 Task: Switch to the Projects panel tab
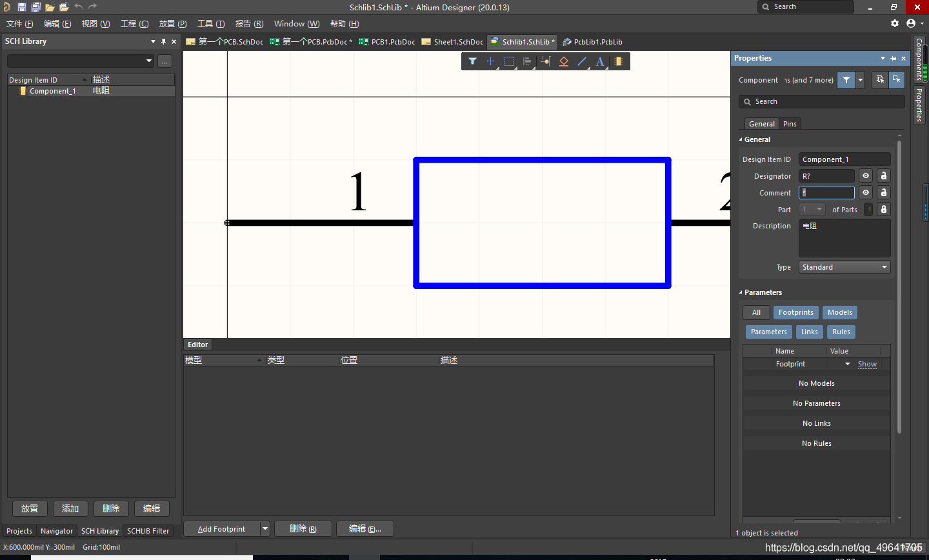click(19, 531)
